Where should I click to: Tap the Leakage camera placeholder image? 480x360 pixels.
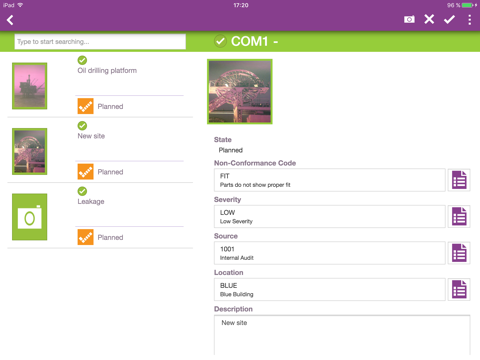point(30,217)
